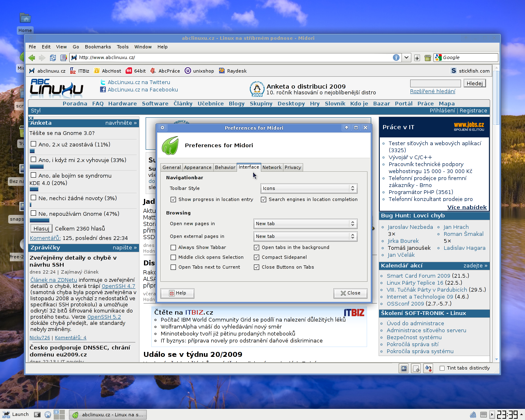Select poll option Ne, nepoužívám Gnome
Image resolution: width=525 pixels, height=420 pixels.
[34, 213]
